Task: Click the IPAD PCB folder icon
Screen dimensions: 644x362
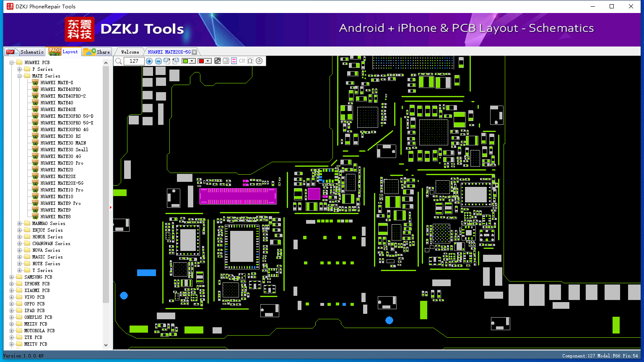Action: [19, 310]
